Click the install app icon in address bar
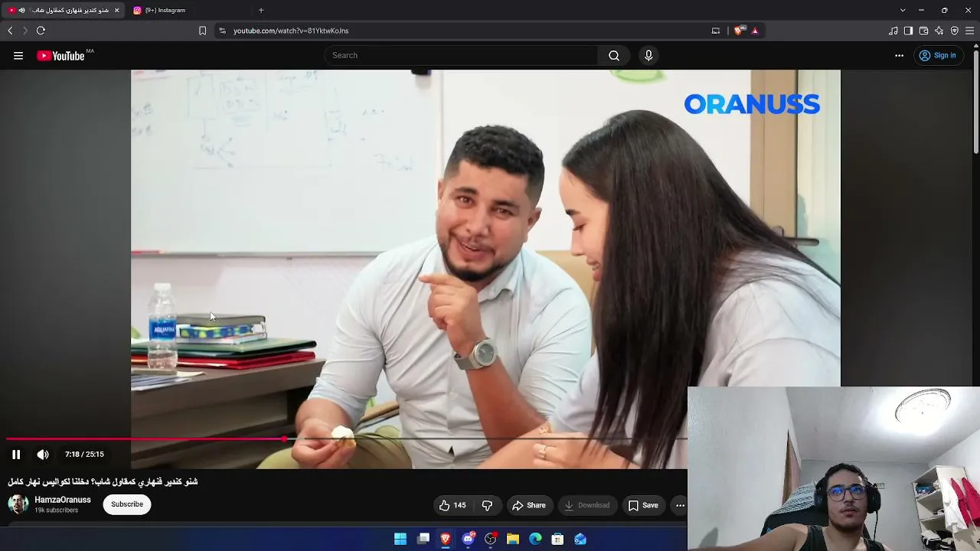Screen dimensions: 980x551 [x=716, y=31]
